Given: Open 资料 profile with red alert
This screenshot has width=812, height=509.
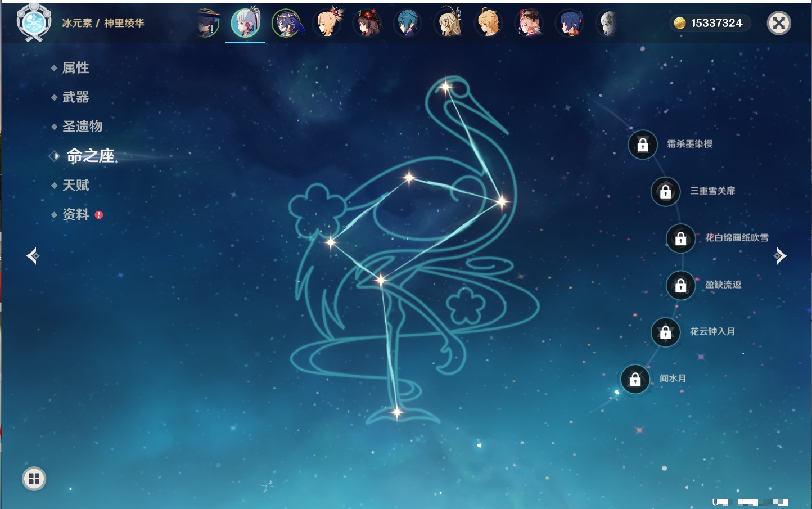Looking at the screenshot, I should tap(75, 214).
